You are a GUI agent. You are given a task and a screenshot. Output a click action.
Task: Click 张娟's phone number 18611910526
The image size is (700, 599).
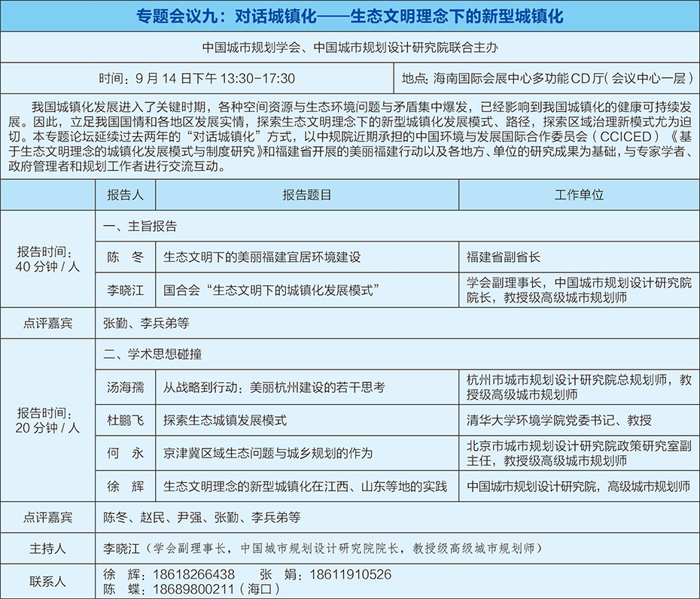pos(350,574)
